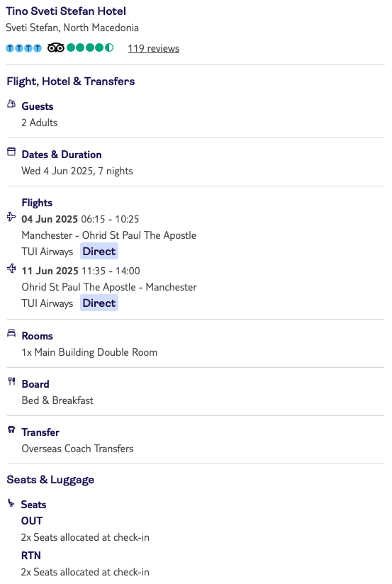Click the blue T star rating icons
This screenshot has height=584, width=392.
pyautogui.click(x=24, y=48)
